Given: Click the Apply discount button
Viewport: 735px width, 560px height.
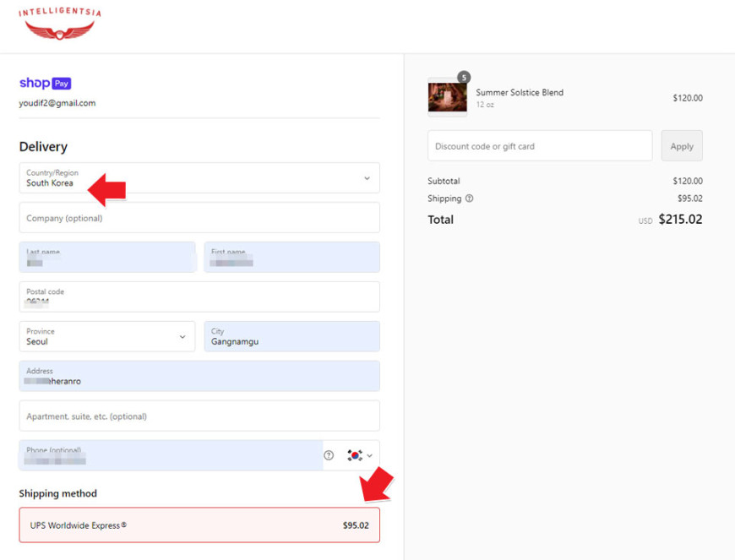Looking at the screenshot, I should coord(682,146).
